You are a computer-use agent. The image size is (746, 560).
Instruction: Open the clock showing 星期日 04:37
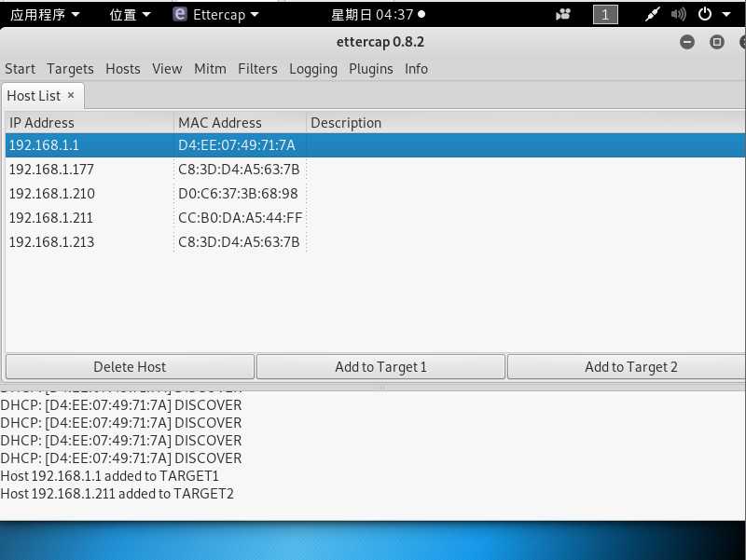click(x=378, y=15)
